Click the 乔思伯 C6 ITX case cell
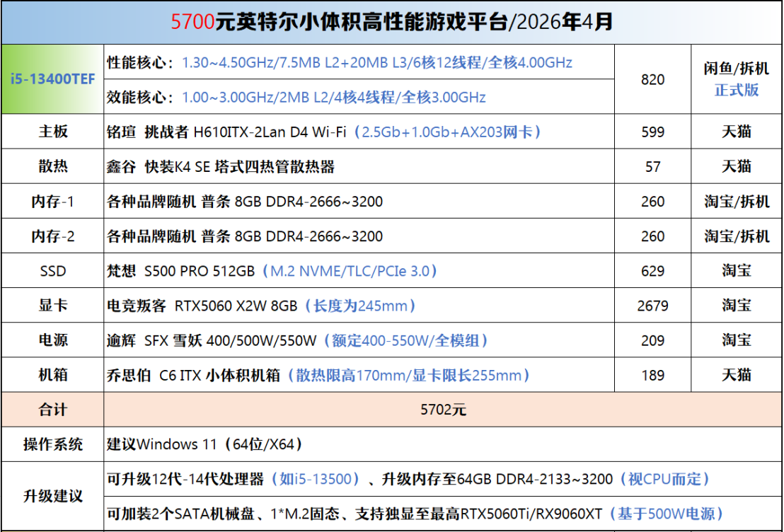This screenshot has width=784, height=532. [359, 374]
